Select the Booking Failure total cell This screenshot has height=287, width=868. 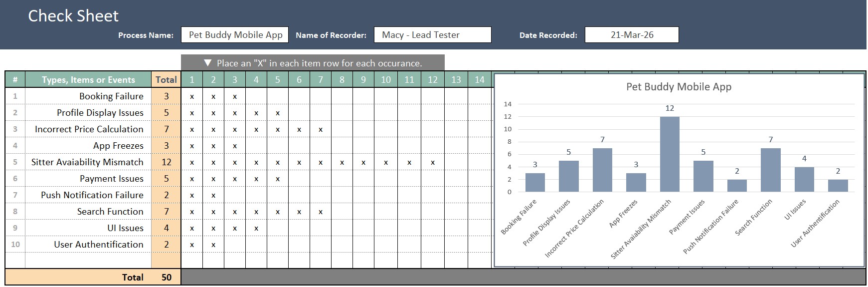(166, 96)
